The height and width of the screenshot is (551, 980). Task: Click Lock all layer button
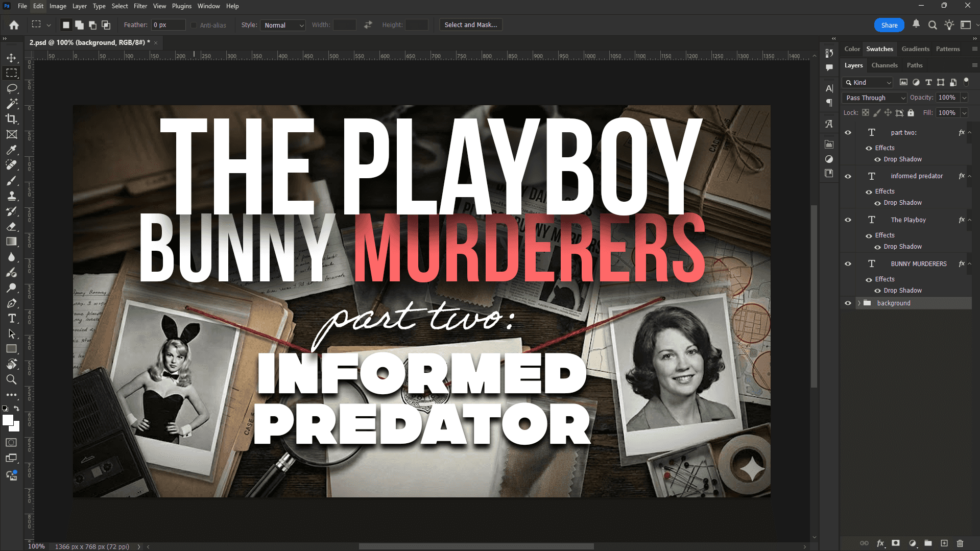tap(911, 113)
